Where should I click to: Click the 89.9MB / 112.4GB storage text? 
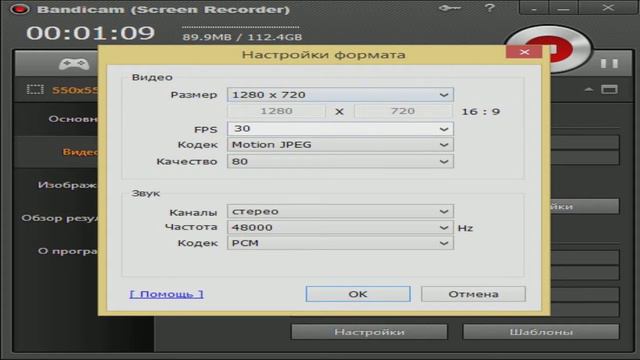[x=242, y=37]
